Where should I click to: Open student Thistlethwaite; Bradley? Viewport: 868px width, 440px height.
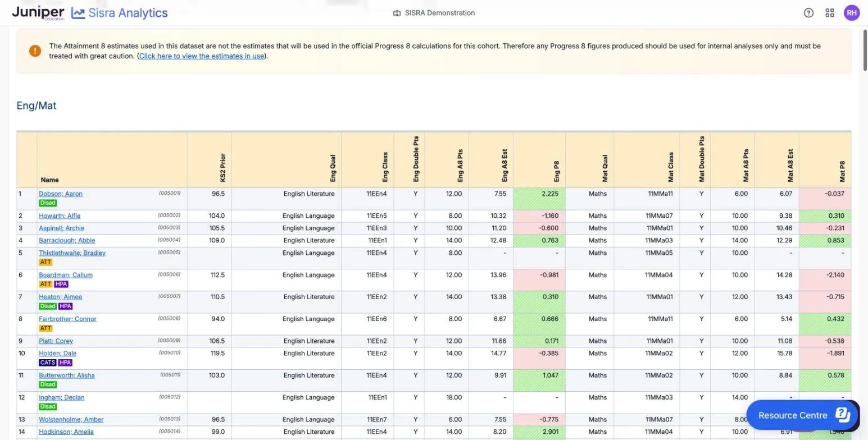[72, 253]
